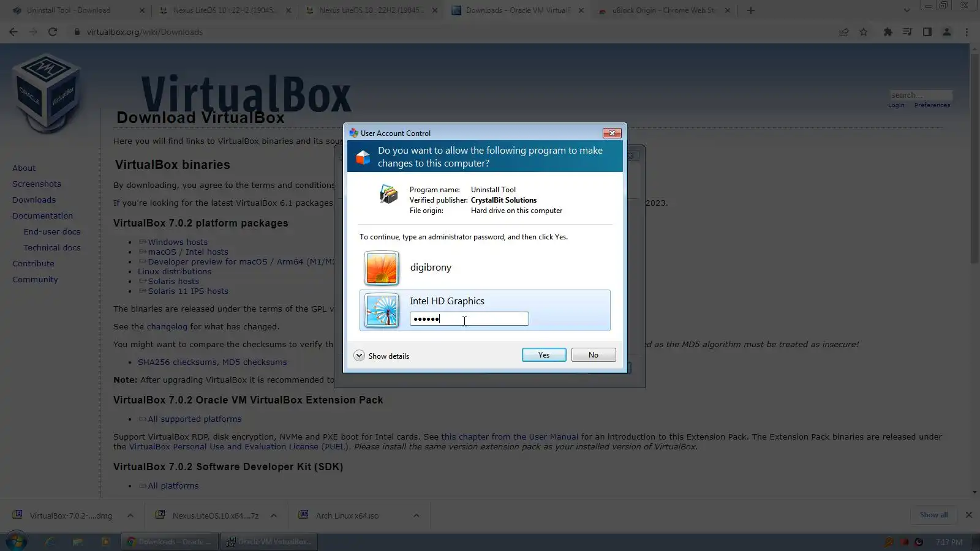Click the Login link near search
This screenshot has width=980, height=551.
pos(896,105)
